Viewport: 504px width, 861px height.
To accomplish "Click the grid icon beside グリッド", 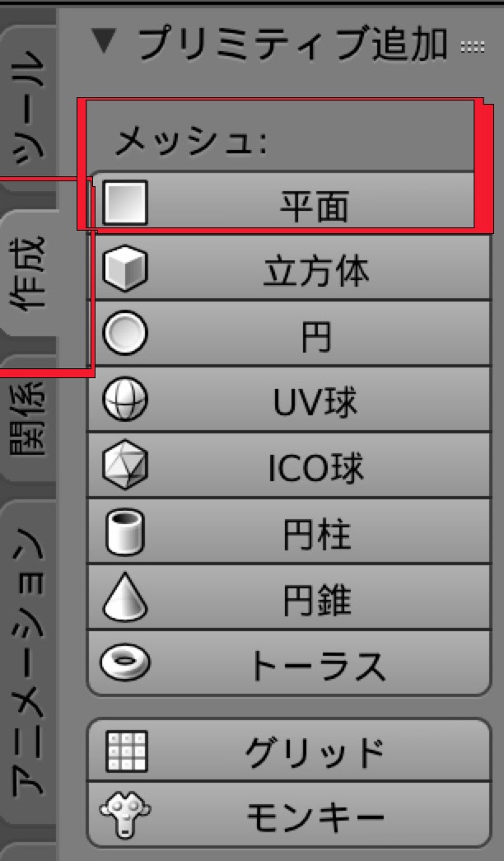I will pyautogui.click(x=126, y=751).
